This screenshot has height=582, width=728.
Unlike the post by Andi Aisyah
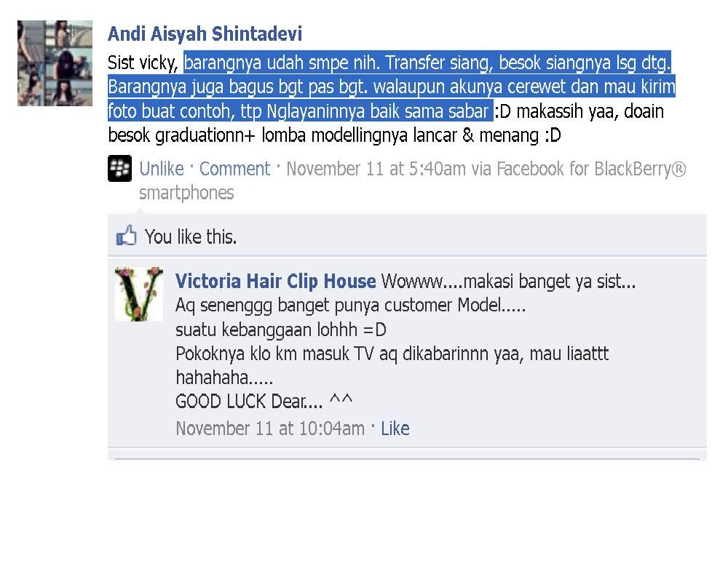[162, 169]
